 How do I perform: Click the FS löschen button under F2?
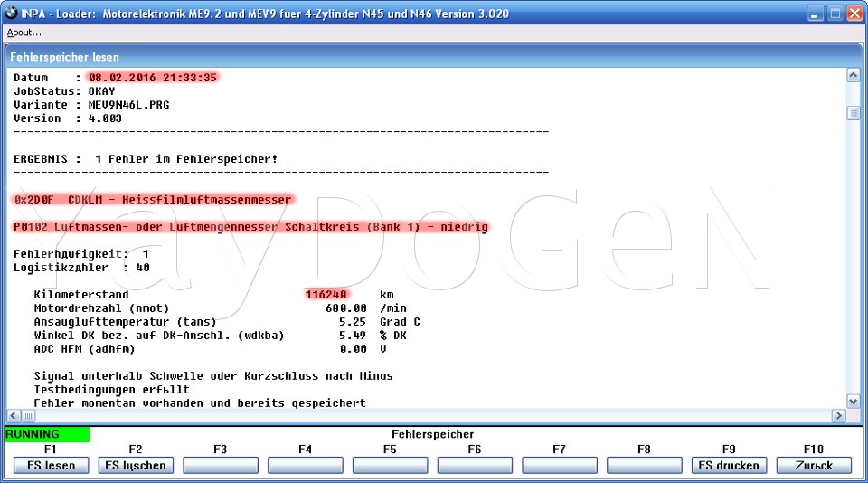click(x=136, y=466)
